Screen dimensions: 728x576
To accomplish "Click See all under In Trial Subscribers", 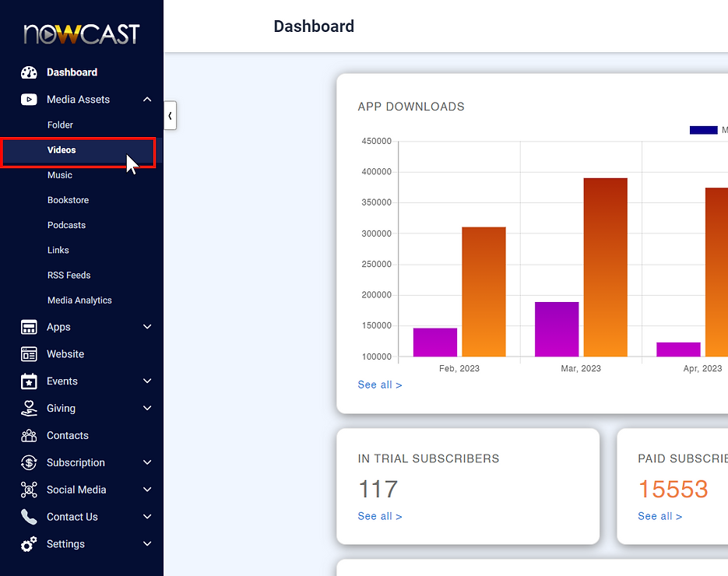I will [x=380, y=516].
